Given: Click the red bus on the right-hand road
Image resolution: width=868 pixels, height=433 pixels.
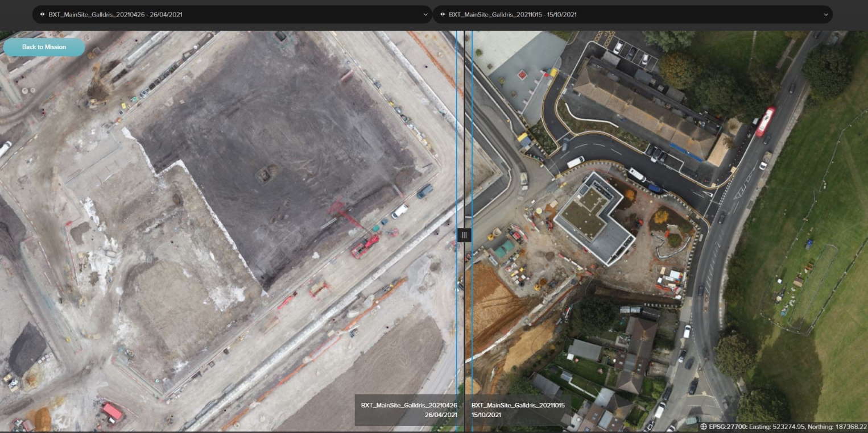Looking at the screenshot, I should 765,122.
